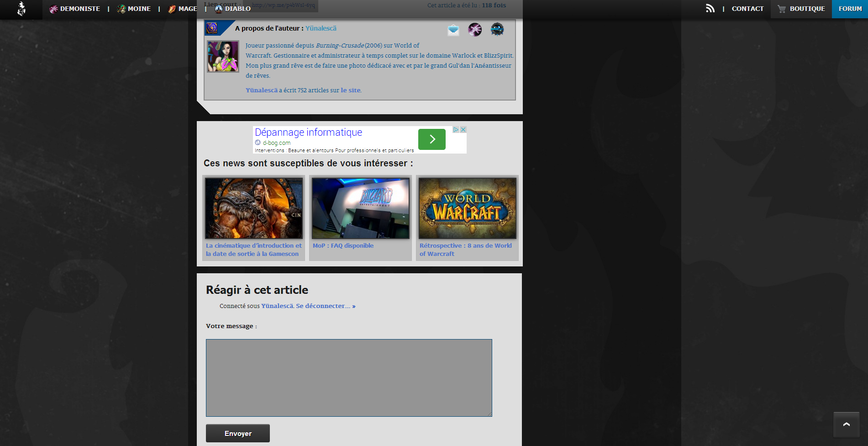Click the AdChoices triangle icon
Screen dimensions: 868x446
[456, 130]
